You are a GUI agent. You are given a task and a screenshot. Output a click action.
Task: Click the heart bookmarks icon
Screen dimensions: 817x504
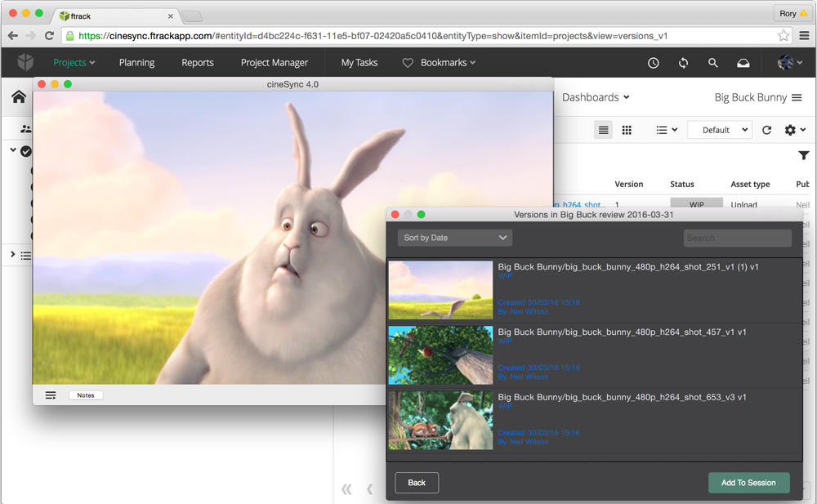(408, 63)
